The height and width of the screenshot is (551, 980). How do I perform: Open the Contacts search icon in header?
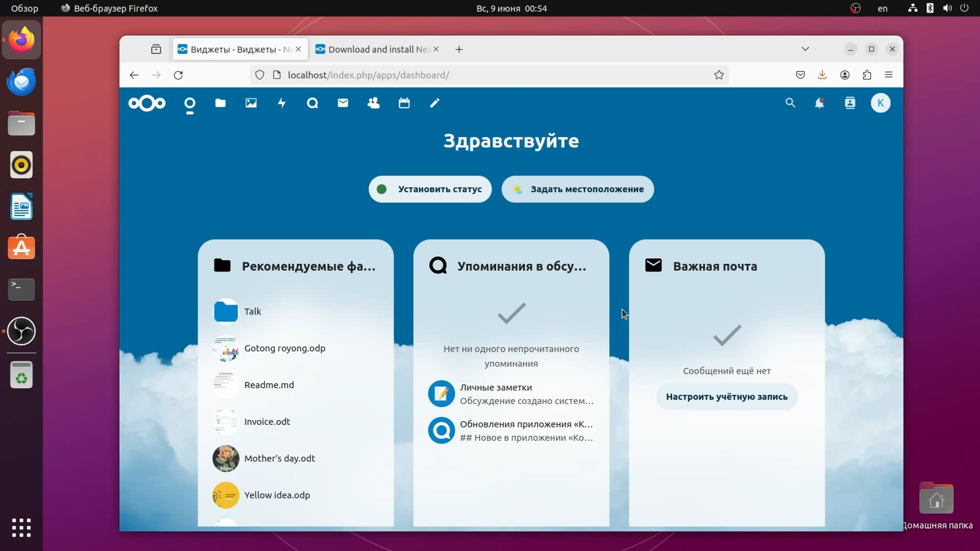(x=850, y=103)
